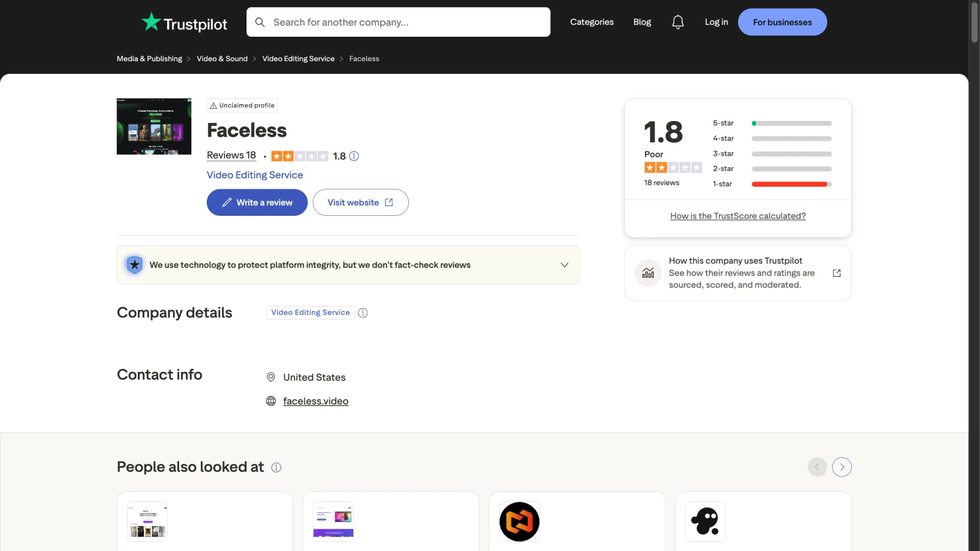980x551 pixels.
Task: Click the 1-star reviews progress bar
Action: click(791, 184)
